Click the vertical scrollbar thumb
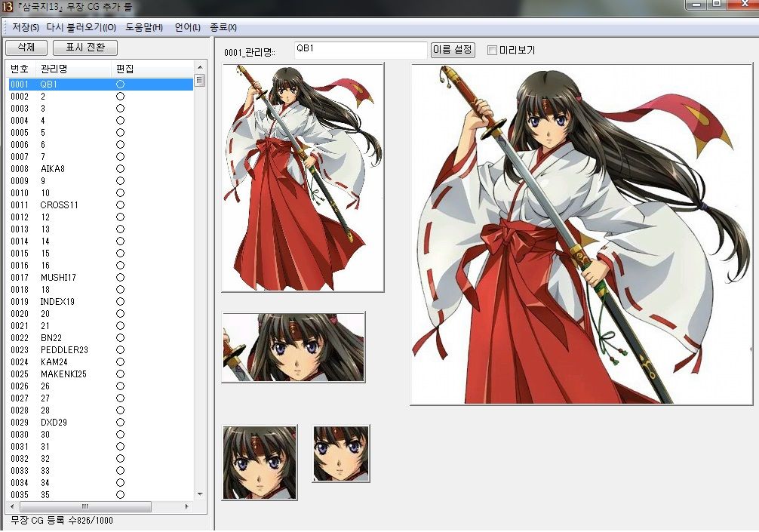 click(x=200, y=80)
